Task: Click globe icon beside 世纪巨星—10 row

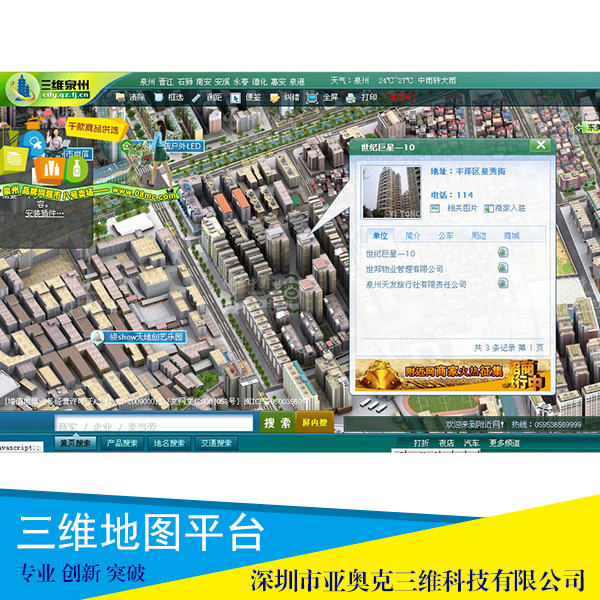Action: pyautogui.click(x=503, y=253)
